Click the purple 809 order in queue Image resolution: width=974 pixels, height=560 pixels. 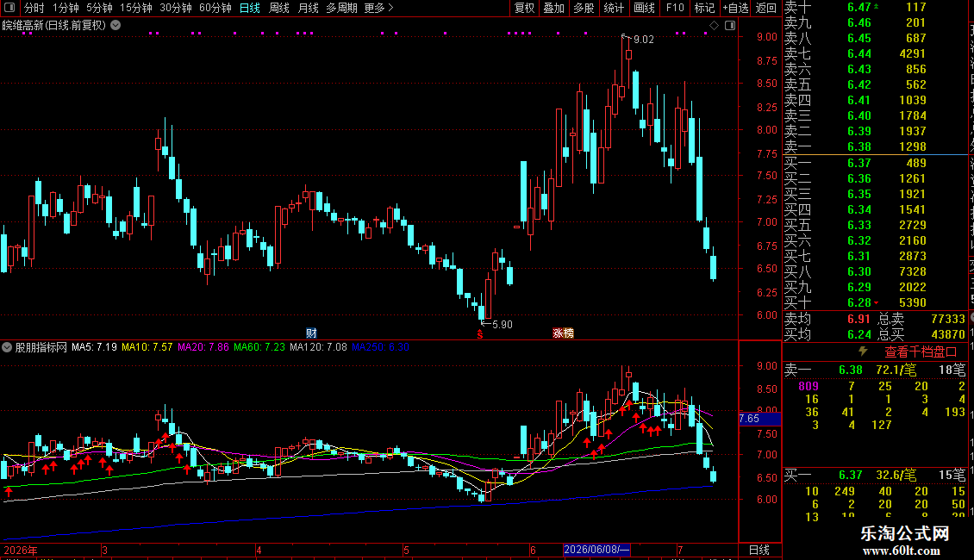click(x=809, y=386)
